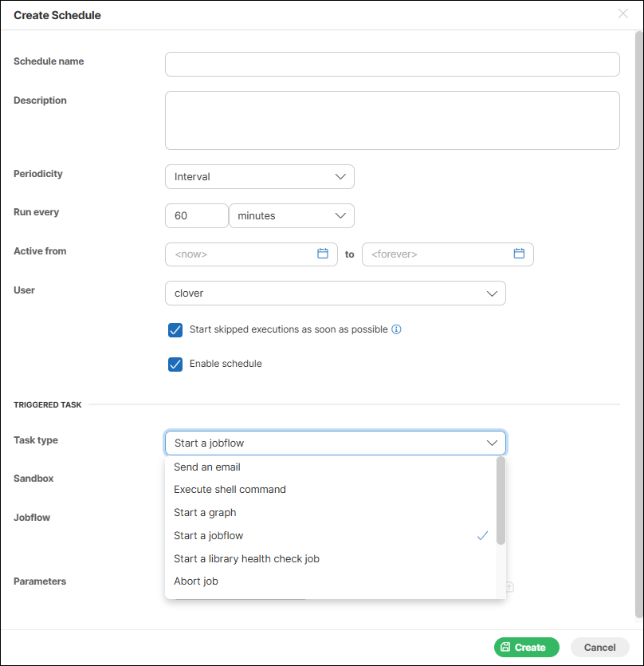Open the calendar picker for the Active from date
Viewport: 644px width, 666px height.
tap(323, 254)
